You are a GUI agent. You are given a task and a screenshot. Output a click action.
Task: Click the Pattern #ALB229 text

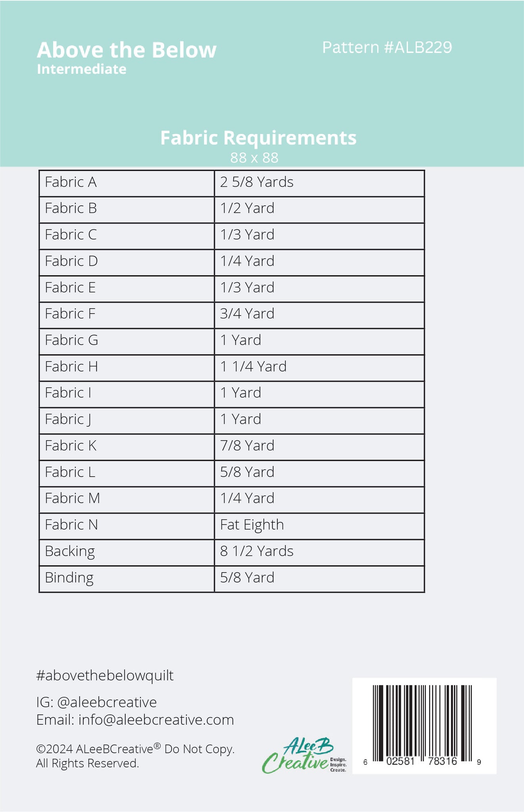pyautogui.click(x=387, y=47)
